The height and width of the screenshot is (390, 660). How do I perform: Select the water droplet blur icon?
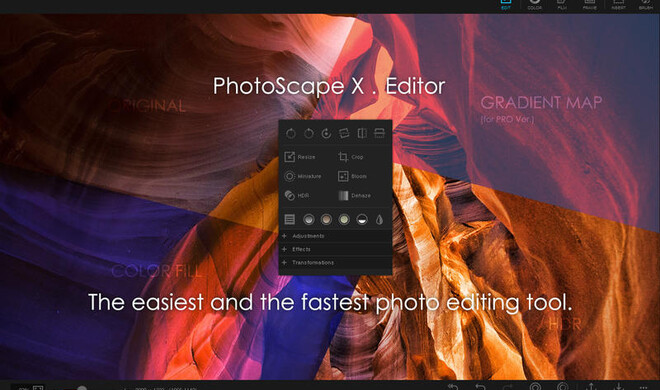point(379,219)
